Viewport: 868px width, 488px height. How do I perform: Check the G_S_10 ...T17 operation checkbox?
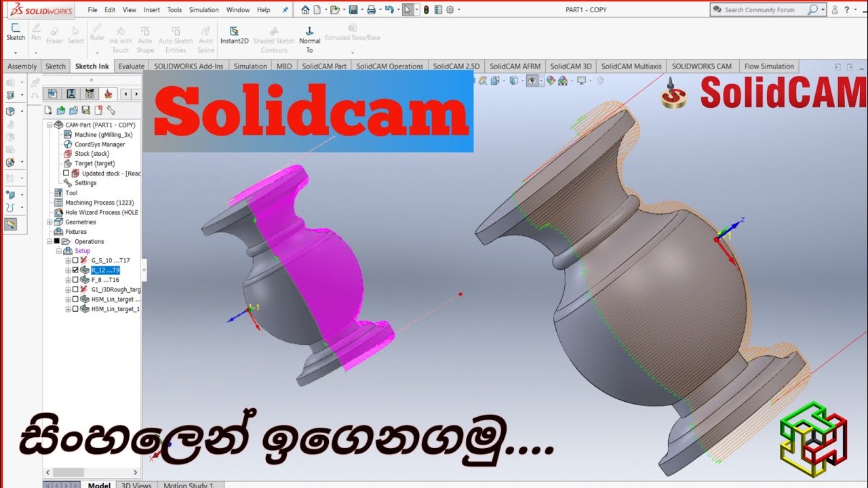[75, 260]
